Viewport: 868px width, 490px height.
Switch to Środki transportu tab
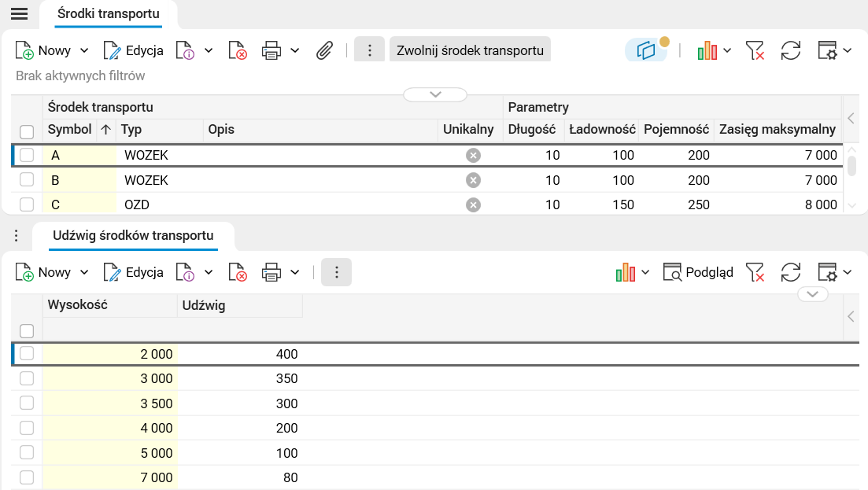[109, 13]
